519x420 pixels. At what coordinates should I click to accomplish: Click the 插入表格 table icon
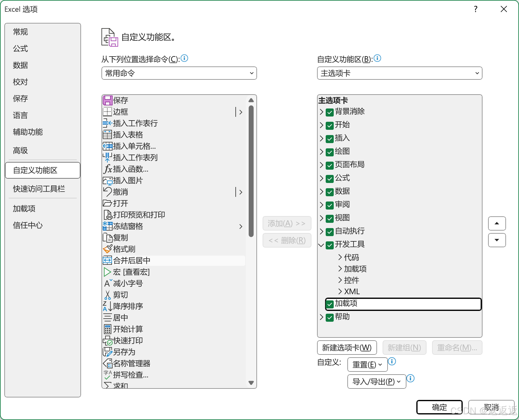point(107,134)
